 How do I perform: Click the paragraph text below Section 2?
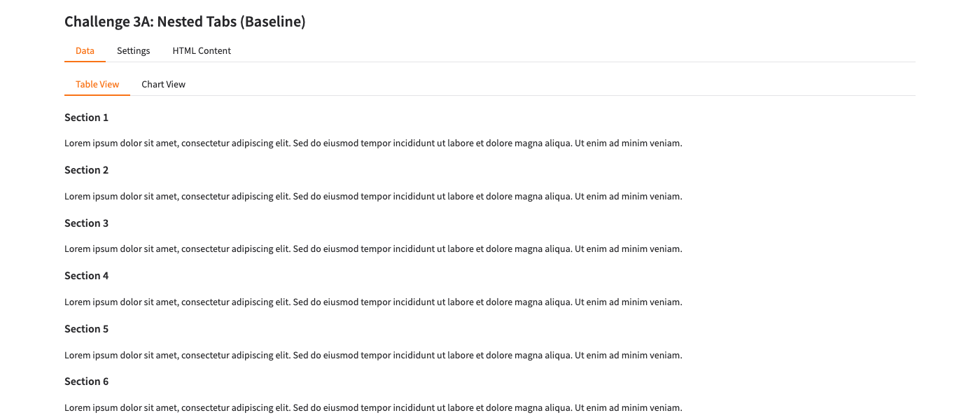pos(373,196)
